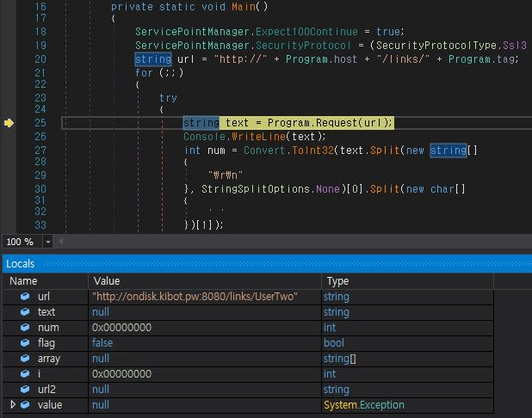Select the 0x00000000 value of num
Image resolution: width=532 pixels, height=418 pixels.
click(x=121, y=328)
